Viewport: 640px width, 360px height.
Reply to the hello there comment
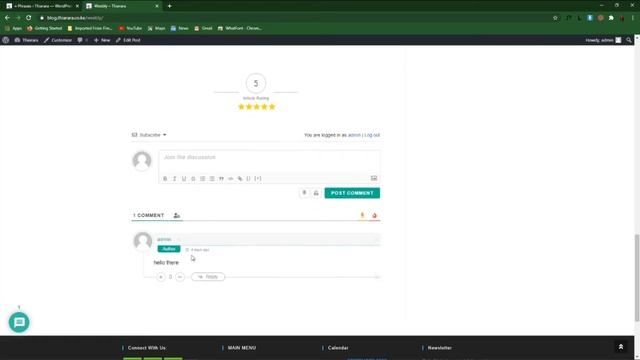pyautogui.click(x=208, y=277)
